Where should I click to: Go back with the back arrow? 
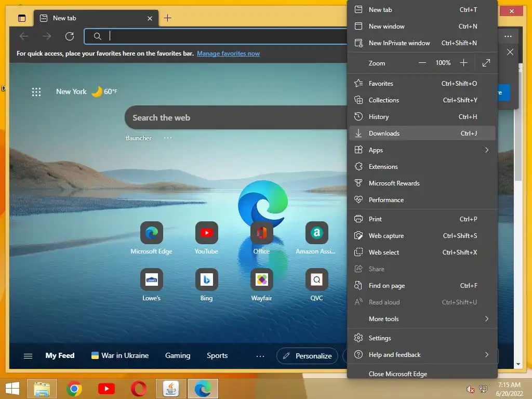[x=24, y=36]
